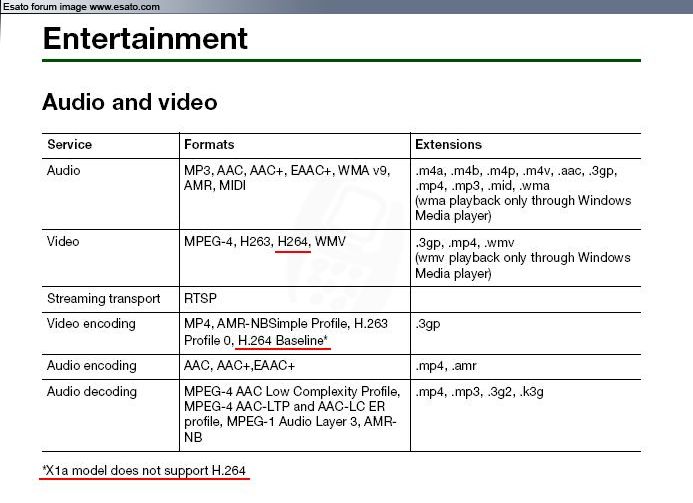693x503 pixels.
Task: Click the '.m4a, .m4b, .m4p, .m4v, .aac, .3gp' extensions line
Action: (516, 171)
